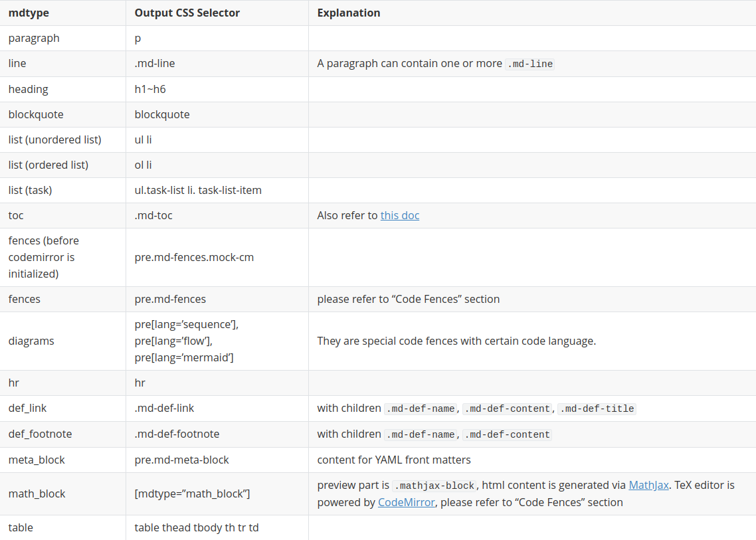Select the "[mdtype="math_block"]" selector text
Image resolution: width=756 pixels, height=540 pixels.
pos(192,494)
